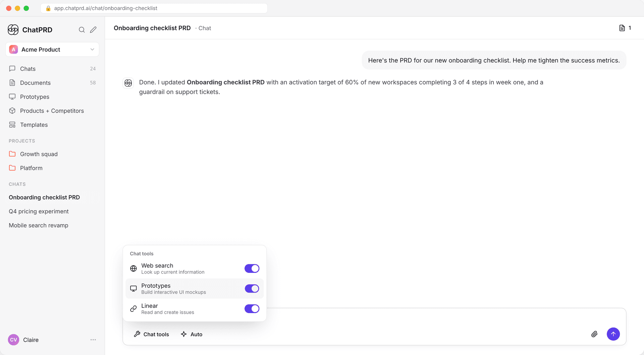The width and height of the screenshot is (644, 355).
Task: Click the Products cube icon
Action: point(12,111)
